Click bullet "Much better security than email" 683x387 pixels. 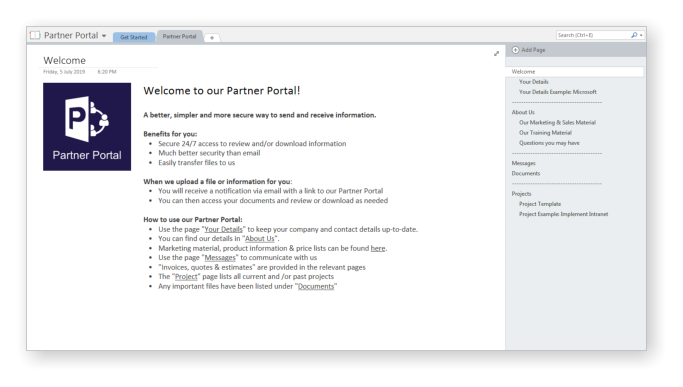click(x=209, y=153)
